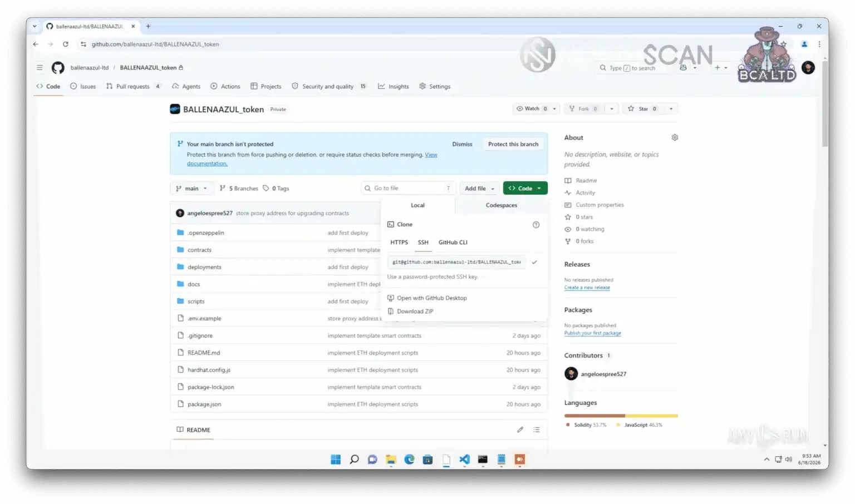Image resolution: width=855 pixels, height=504 pixels.
Task: Open the Star lists dropdown arrow
Action: click(671, 109)
